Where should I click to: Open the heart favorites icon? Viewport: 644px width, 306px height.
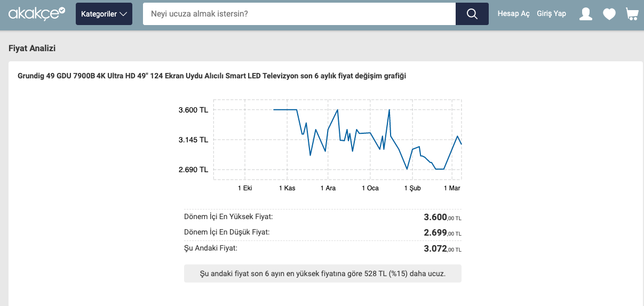point(609,14)
